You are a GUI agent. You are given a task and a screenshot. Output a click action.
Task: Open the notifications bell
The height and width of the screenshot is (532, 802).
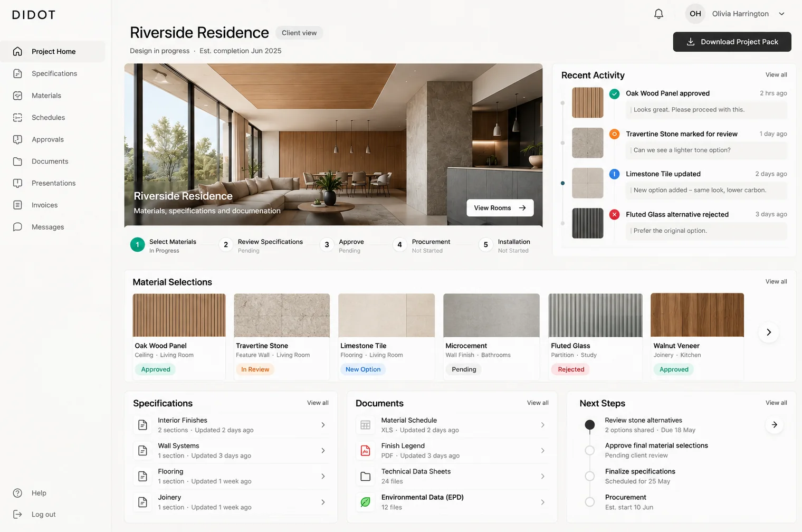658,14
